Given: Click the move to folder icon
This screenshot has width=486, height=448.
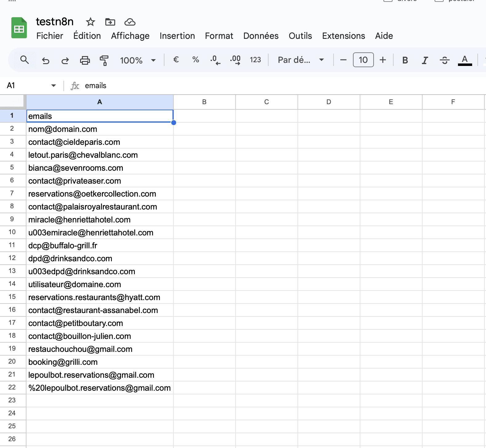Looking at the screenshot, I should tap(110, 22).
